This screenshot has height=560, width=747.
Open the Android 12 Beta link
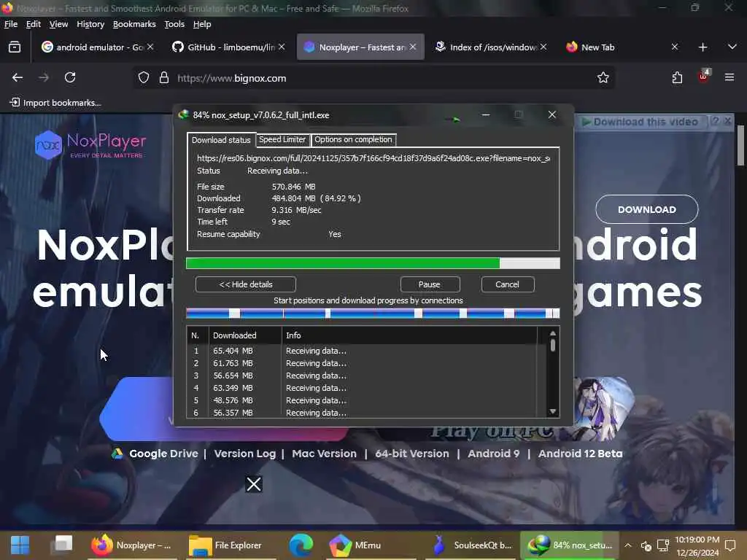(580, 454)
